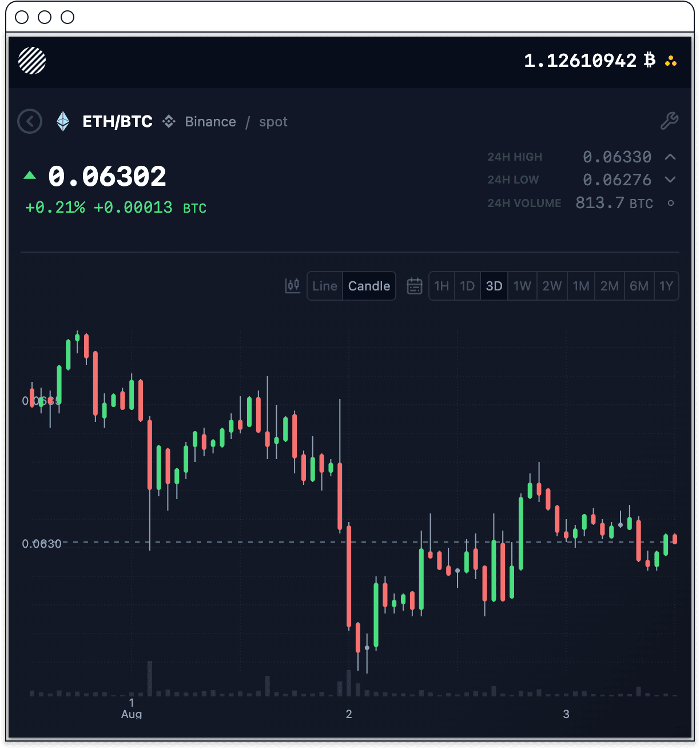This screenshot has width=700, height=749.
Task: Click the candlestick chart indicators icon
Action: [x=292, y=286]
